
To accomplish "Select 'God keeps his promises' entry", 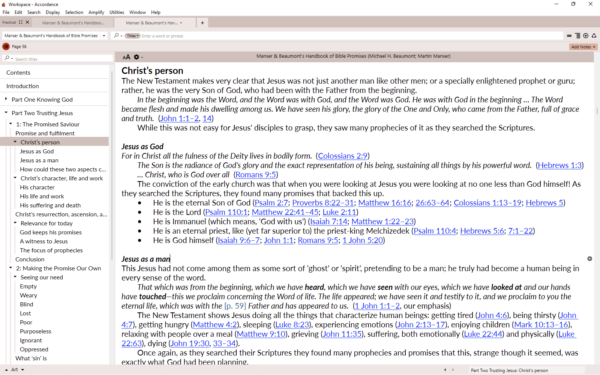I will coord(51,232).
